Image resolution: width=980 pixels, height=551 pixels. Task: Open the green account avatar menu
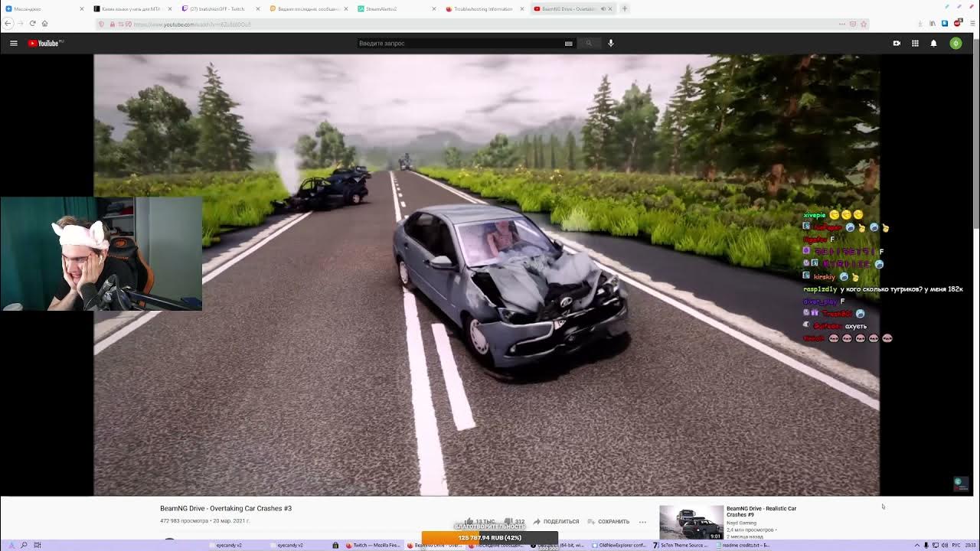955,44
